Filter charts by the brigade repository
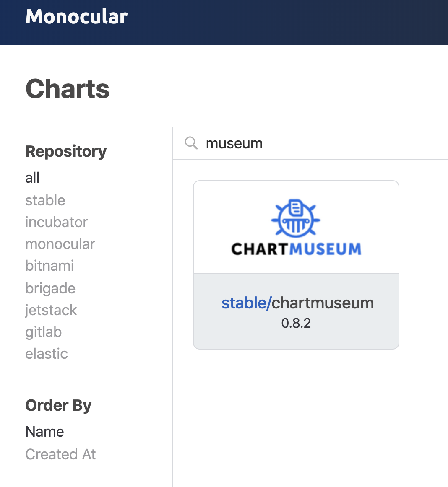Screen dimensions: 448x487 click(50, 288)
